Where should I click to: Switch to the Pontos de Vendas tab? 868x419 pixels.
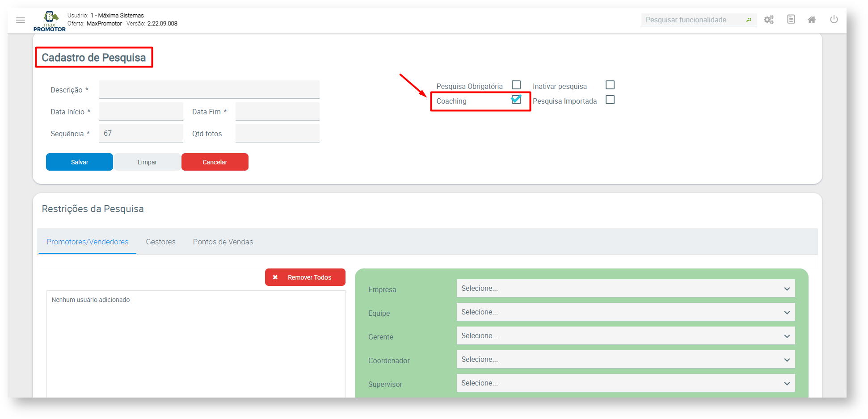223,242
